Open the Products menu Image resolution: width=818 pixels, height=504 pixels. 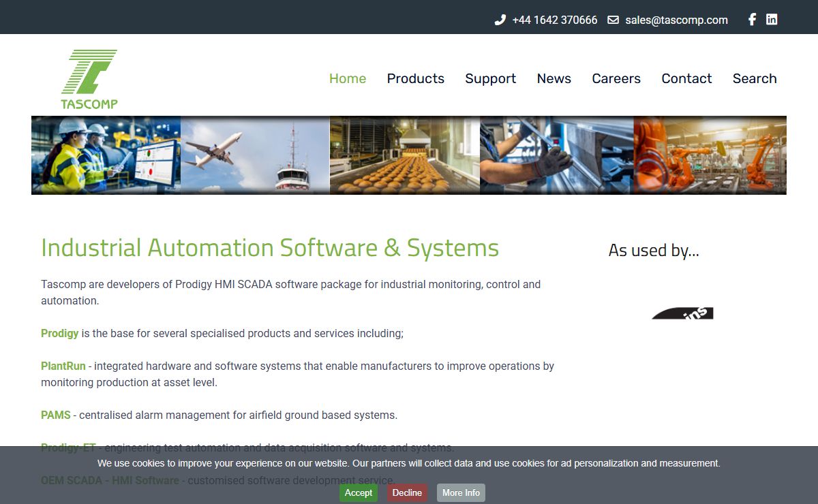point(416,78)
